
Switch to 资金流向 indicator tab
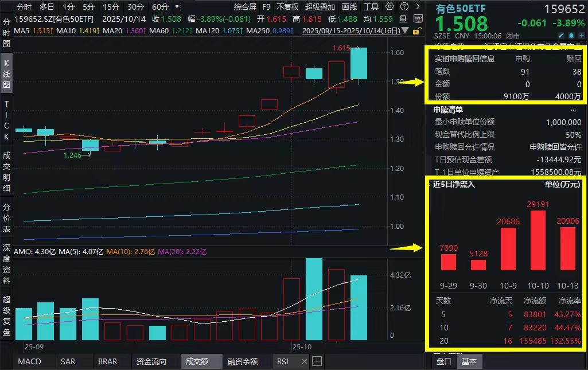coord(151,361)
